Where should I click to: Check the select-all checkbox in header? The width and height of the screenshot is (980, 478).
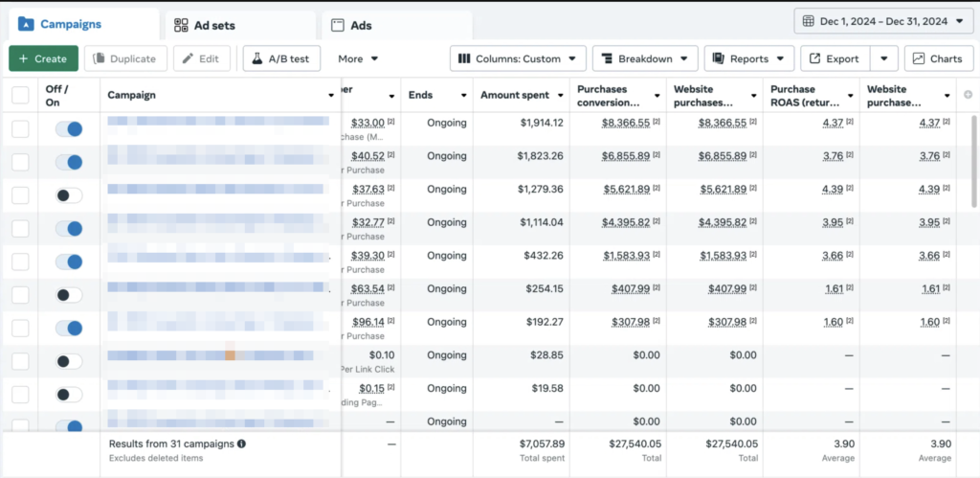[x=20, y=95]
